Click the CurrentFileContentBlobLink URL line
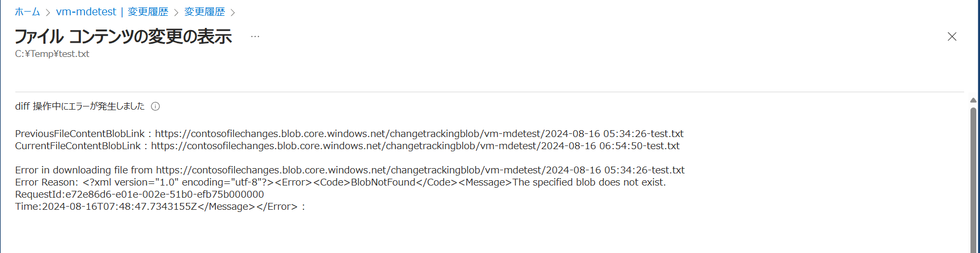 pos(347,146)
